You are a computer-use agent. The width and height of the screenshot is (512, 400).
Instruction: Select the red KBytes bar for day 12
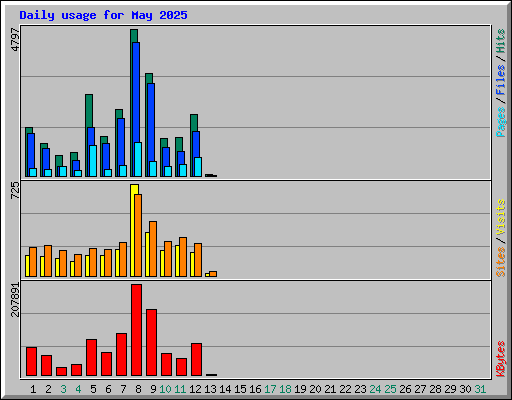click(x=196, y=360)
